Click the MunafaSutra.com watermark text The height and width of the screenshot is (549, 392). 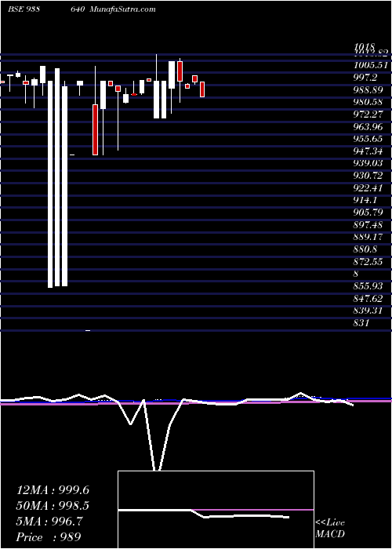pos(122,9)
